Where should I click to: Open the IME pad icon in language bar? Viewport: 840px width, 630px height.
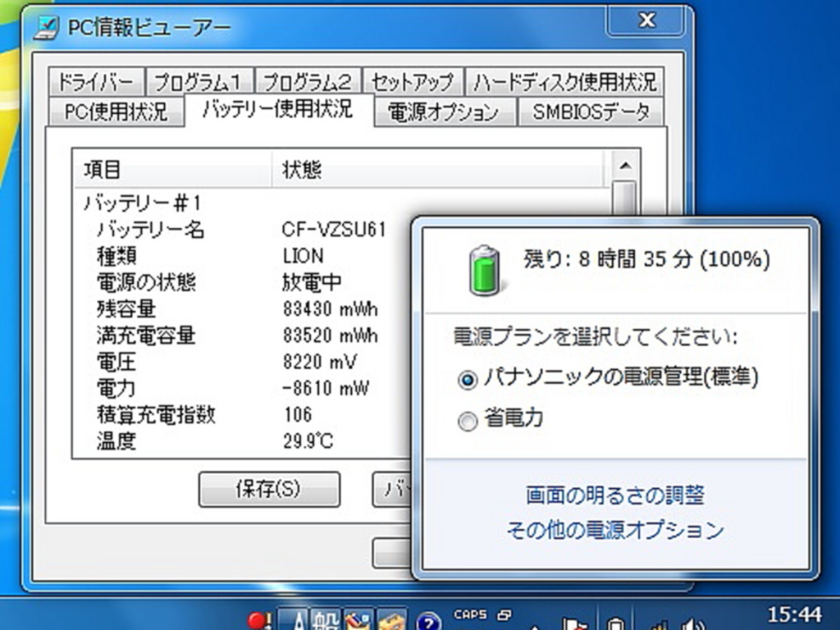click(x=359, y=620)
